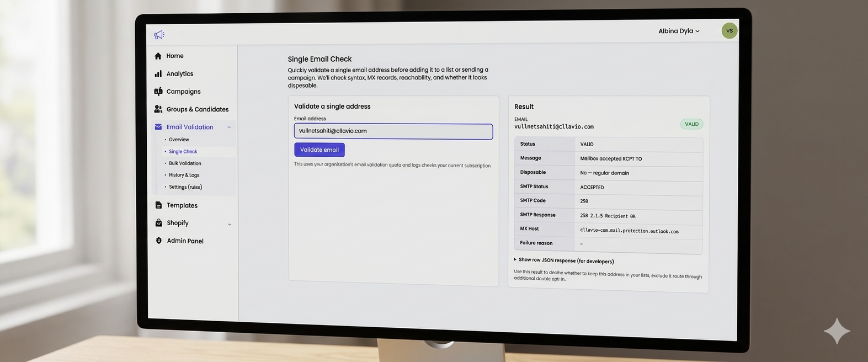Image resolution: width=868 pixels, height=362 pixels.
Task: Click the Result panel heading
Action: (524, 107)
